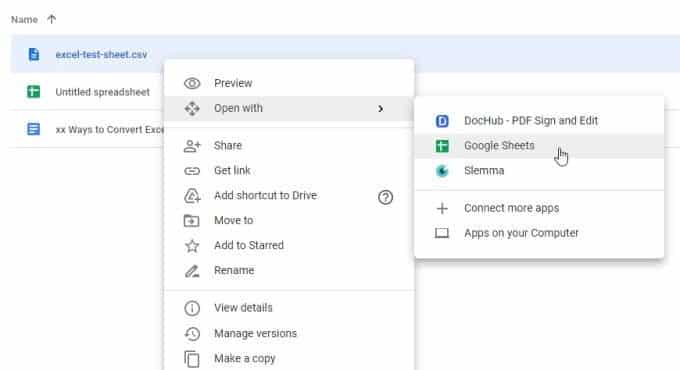Click the Move to folder icon
This screenshot has width=680, height=370.
pyautogui.click(x=192, y=221)
